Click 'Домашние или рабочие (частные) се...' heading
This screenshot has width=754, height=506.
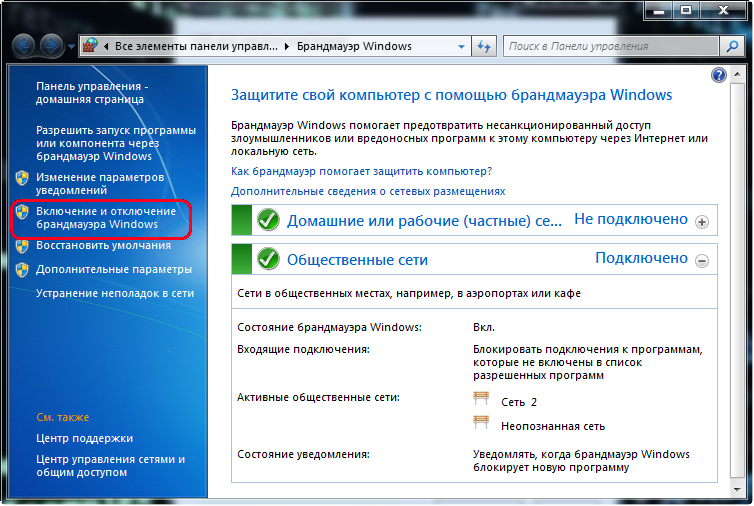424,221
